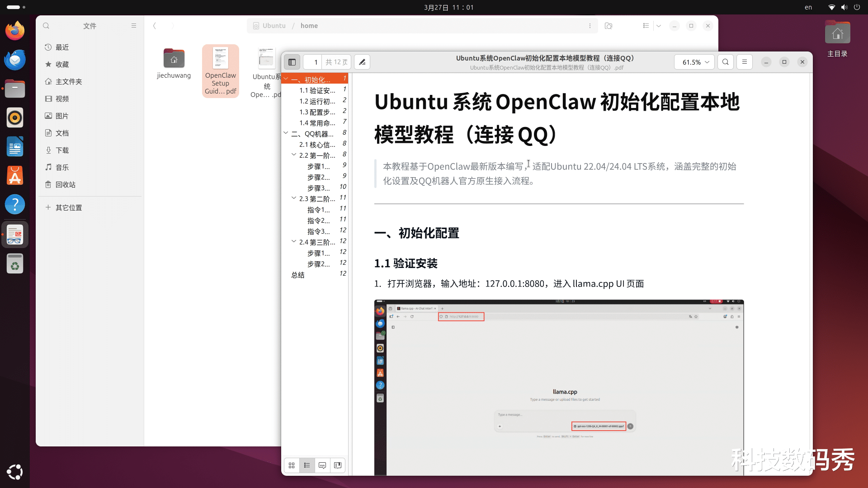Click the file manager search icon

pos(46,26)
